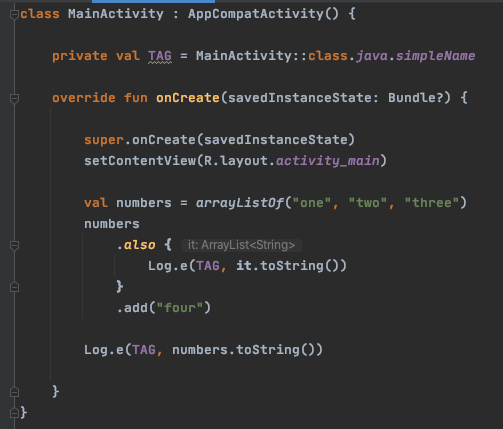Click 'onCreate' in the override fun line
Image resolution: width=503 pixels, height=429 pixels.
[188, 98]
